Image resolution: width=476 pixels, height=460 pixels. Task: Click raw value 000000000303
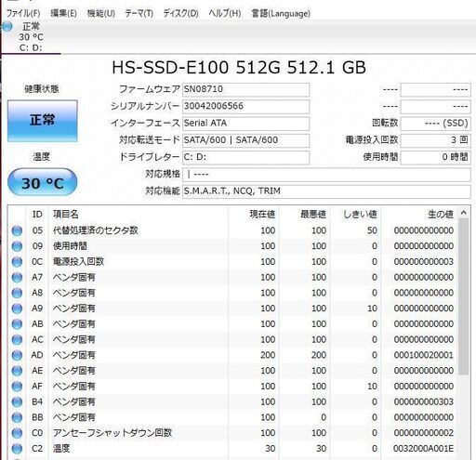(424, 401)
